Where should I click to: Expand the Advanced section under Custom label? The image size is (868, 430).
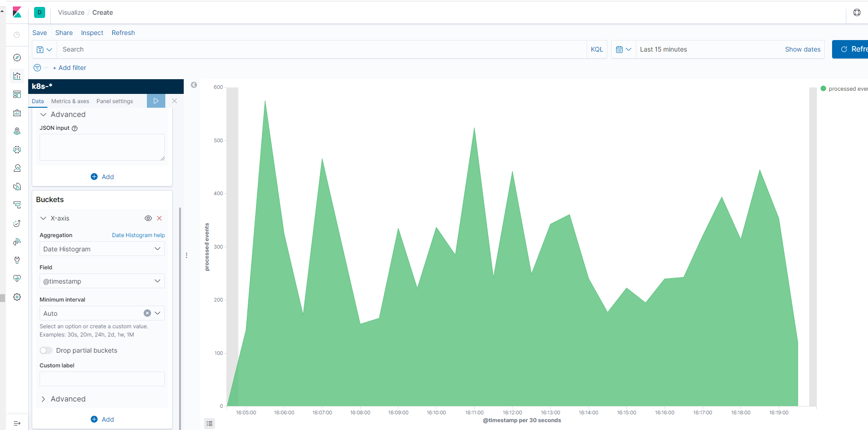[68, 399]
